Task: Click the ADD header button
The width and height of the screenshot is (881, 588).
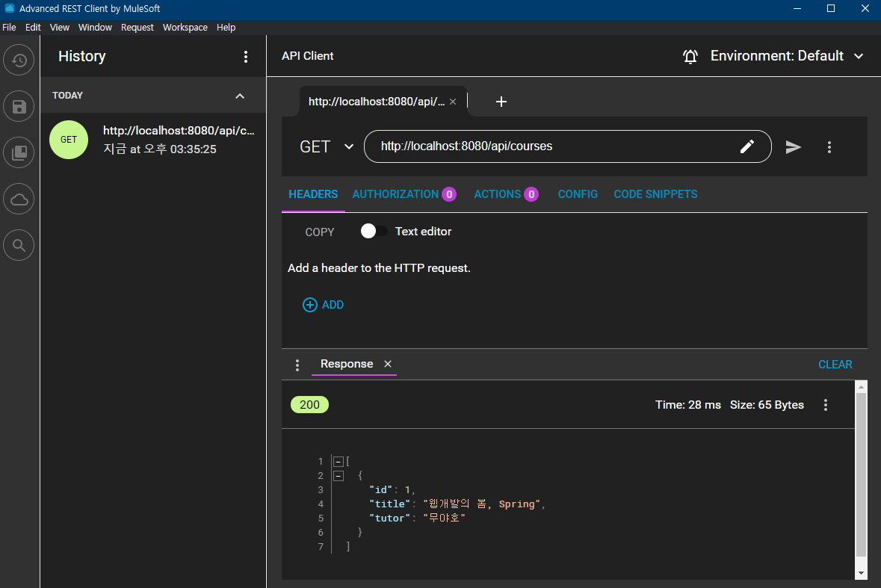Action: [323, 305]
